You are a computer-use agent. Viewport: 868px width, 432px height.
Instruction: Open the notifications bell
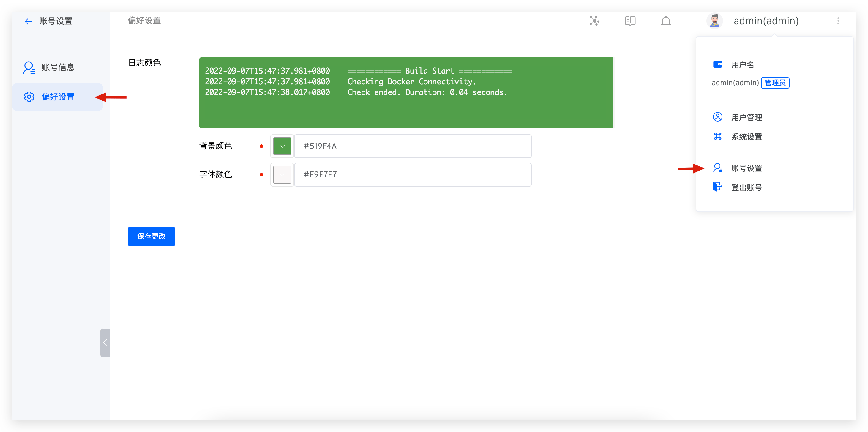coord(665,21)
